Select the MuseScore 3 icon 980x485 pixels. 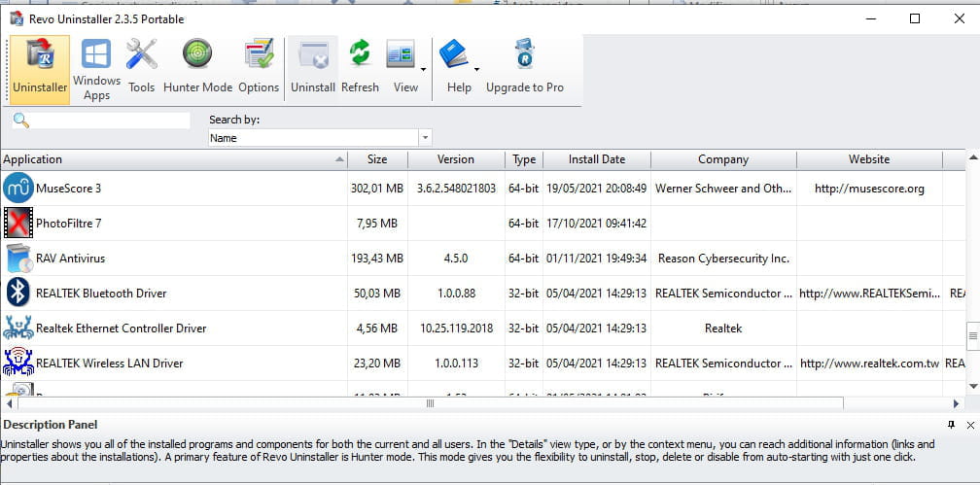18,189
